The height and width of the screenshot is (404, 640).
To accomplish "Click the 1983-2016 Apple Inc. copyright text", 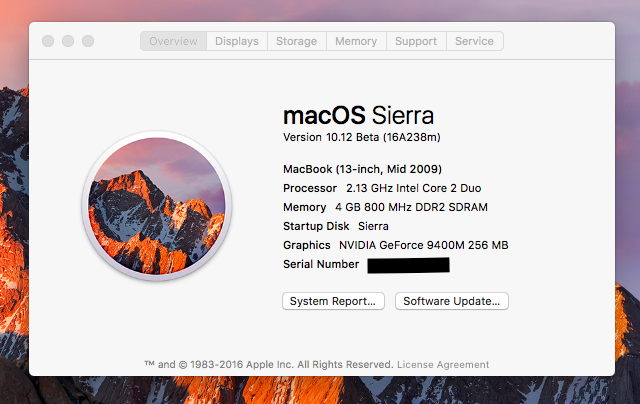I will click(268, 364).
